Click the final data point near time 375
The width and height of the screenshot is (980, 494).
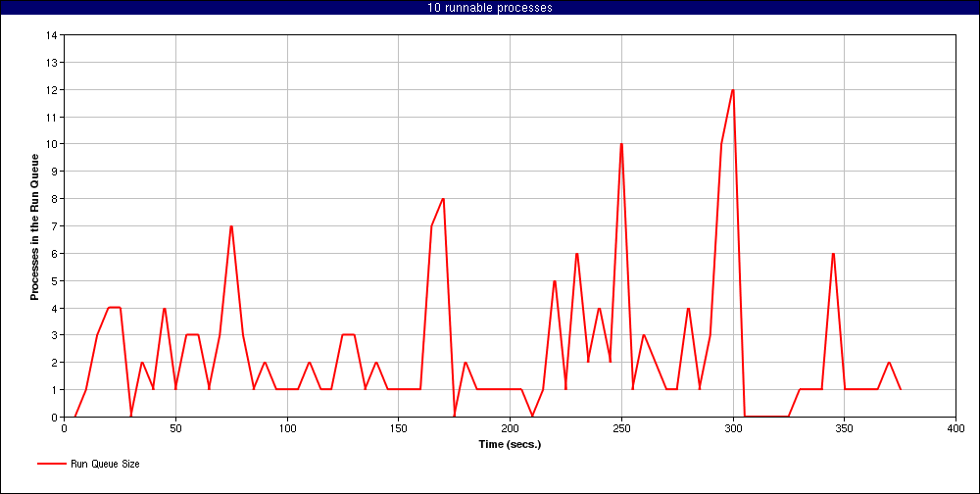[900, 389]
